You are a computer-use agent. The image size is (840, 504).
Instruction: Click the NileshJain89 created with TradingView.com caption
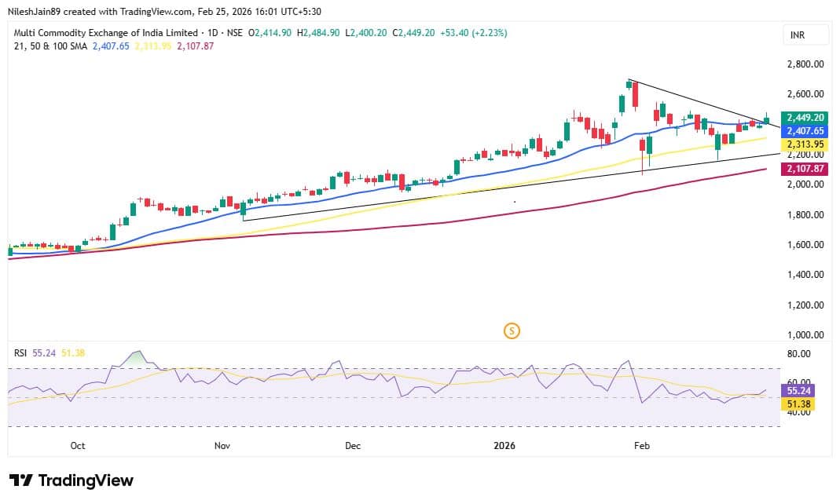pyautogui.click(x=164, y=11)
